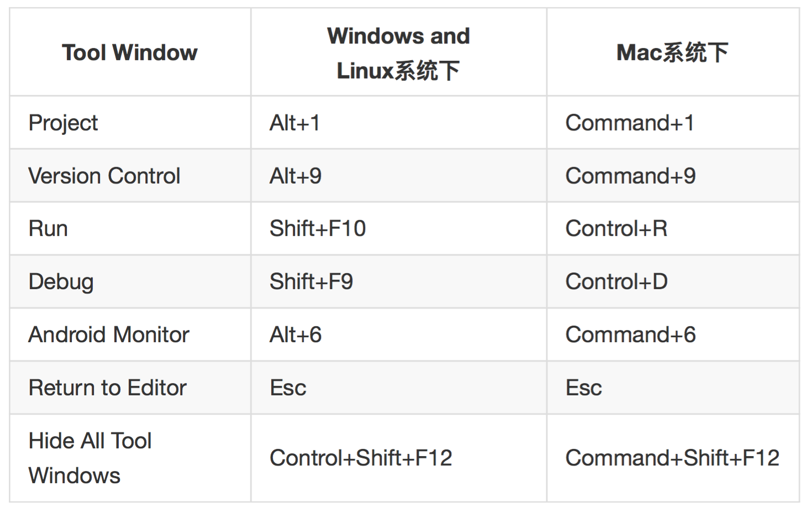Click the Command+1 shortcut cell
The height and width of the screenshot is (512, 812).
[630, 123]
